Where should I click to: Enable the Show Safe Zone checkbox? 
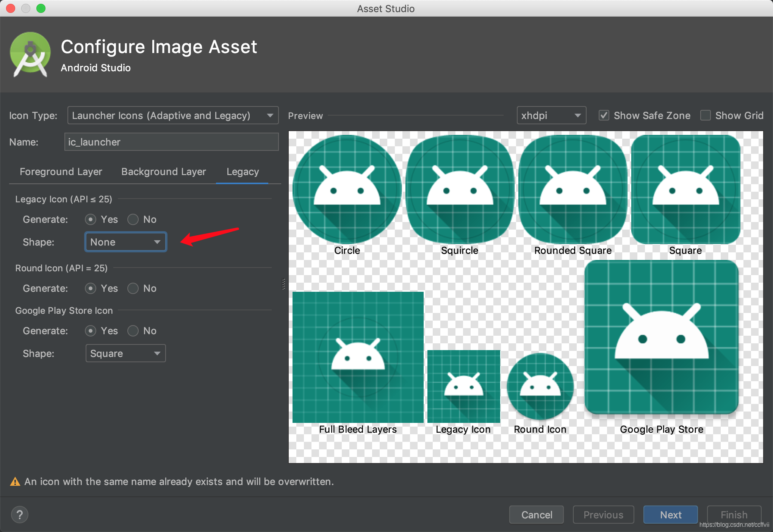pos(604,115)
